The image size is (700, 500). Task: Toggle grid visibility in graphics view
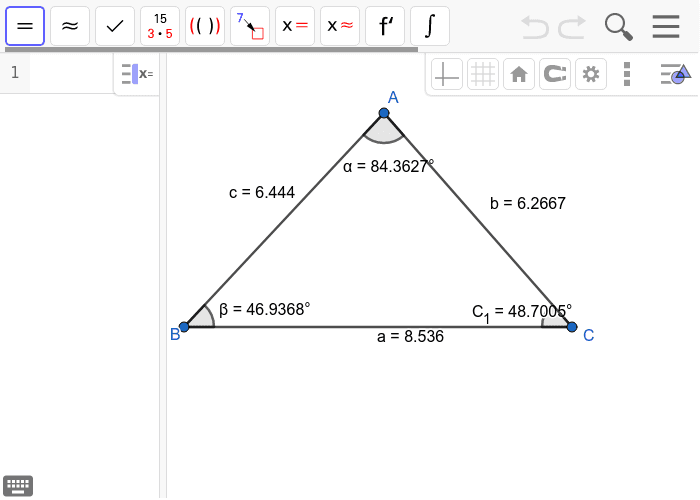[x=483, y=74]
